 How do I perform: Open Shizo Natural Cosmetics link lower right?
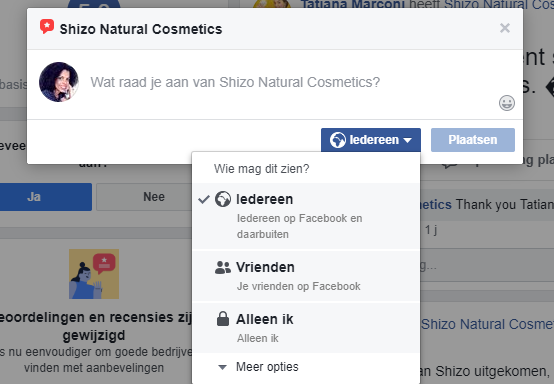click(488, 324)
